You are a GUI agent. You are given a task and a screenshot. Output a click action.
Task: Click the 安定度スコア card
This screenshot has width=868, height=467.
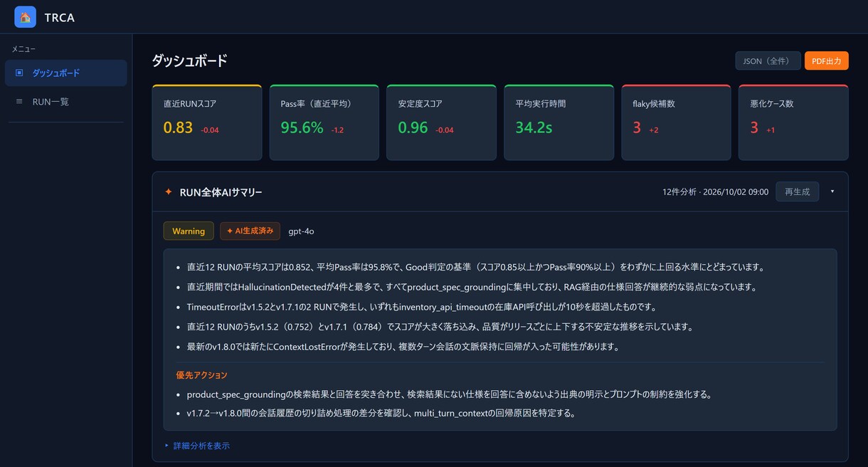click(x=441, y=122)
